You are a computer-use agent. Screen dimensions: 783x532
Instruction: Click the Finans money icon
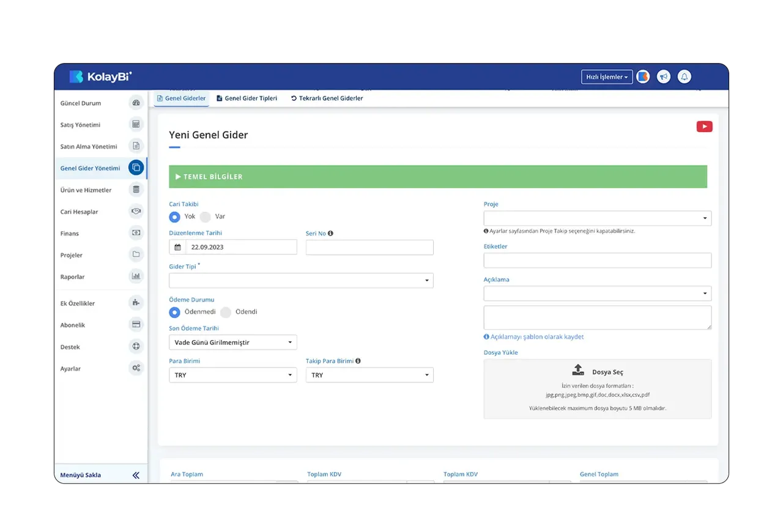coord(136,233)
